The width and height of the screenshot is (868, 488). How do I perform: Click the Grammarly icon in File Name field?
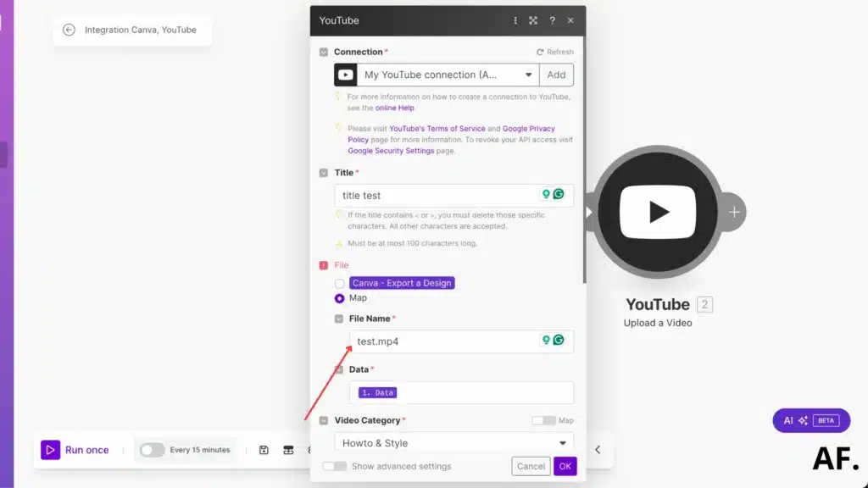coord(559,340)
